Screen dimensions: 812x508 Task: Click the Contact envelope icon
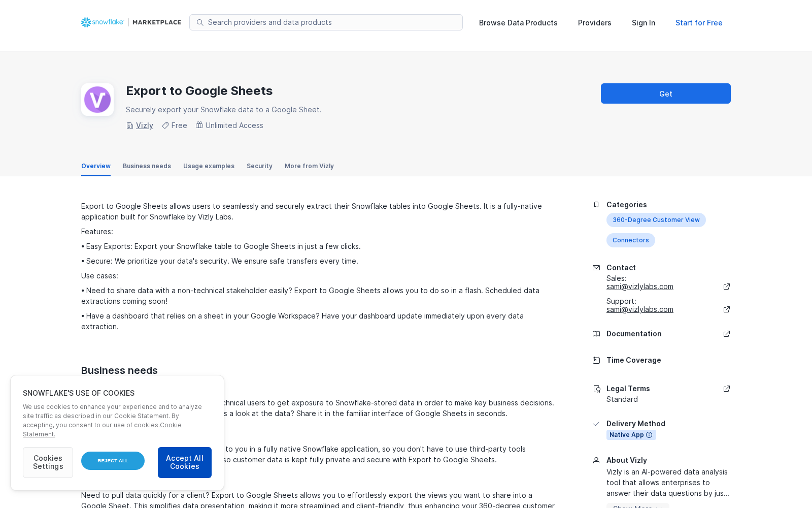pyautogui.click(x=596, y=268)
